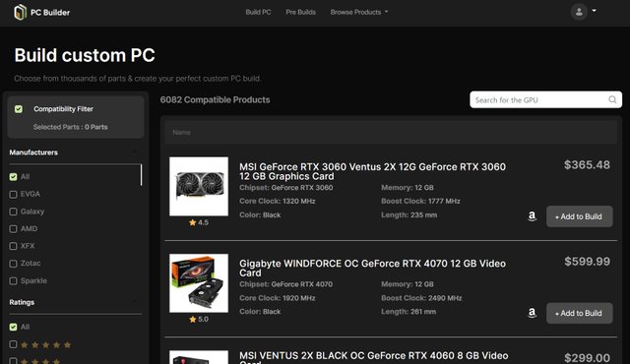The image size is (630, 364).
Task: Check the AMD manufacturer checkbox
Action: [x=13, y=229]
